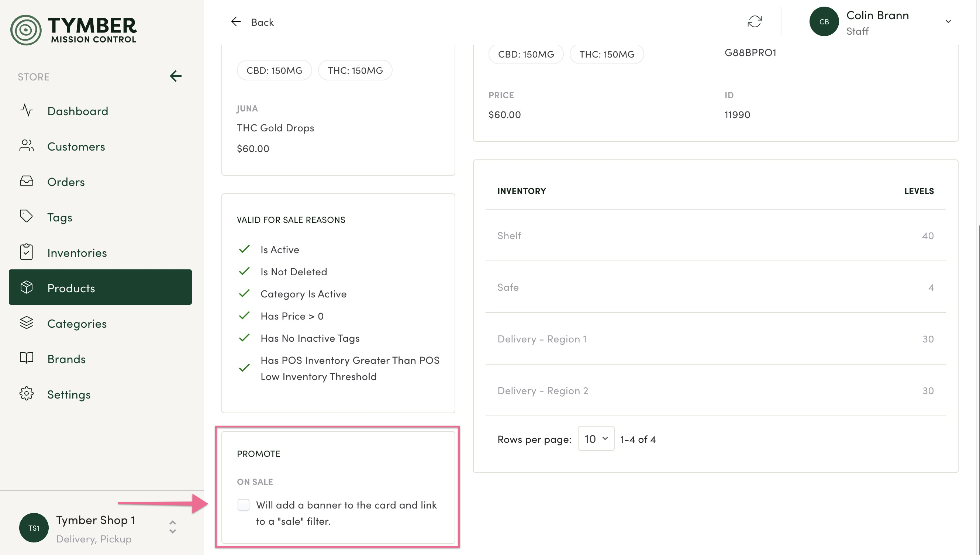The width and height of the screenshot is (980, 555).
Task: Click the Tymber Mission Control logo
Action: coord(73,30)
